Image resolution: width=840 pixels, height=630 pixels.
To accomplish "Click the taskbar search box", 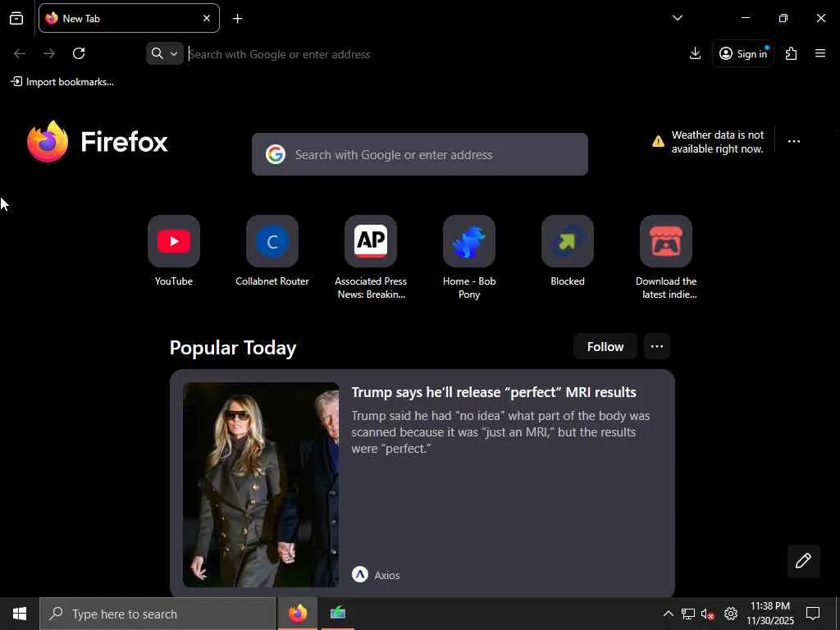I will click(157, 614).
